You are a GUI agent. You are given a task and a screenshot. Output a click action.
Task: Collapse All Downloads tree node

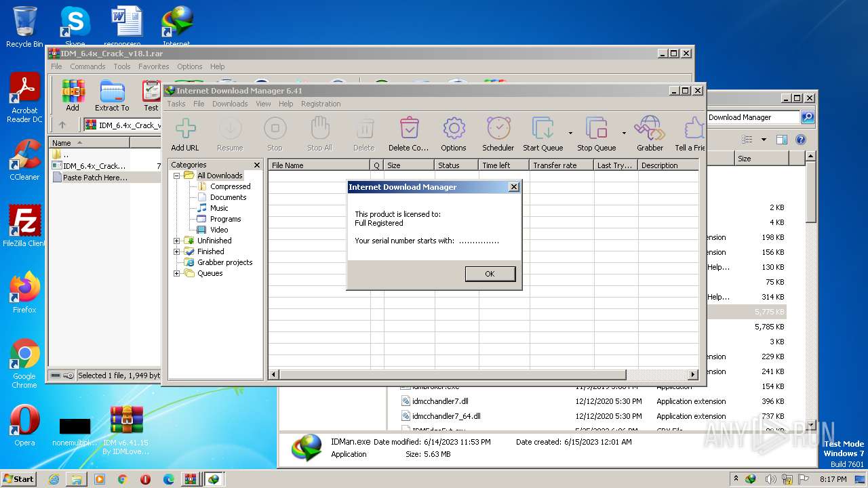point(177,176)
